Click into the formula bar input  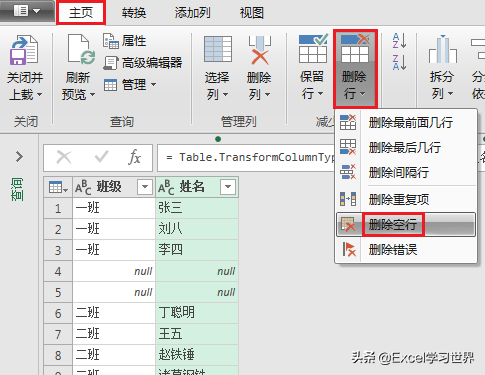(x=246, y=157)
